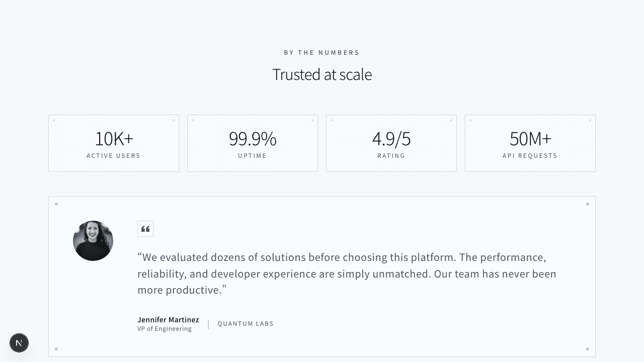Click the VP of Engineering title
Screen dimensions: 644x362
coord(165,329)
